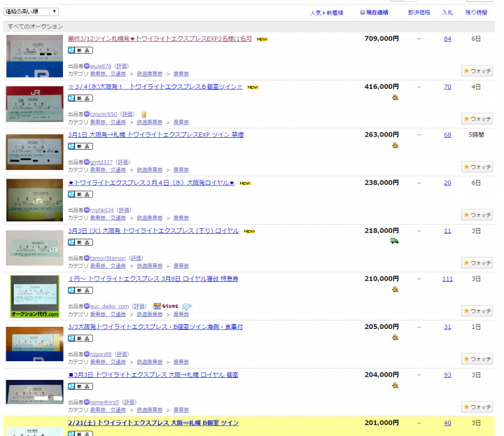Click STORE badge icon for auc_daiko_com

tap(166, 307)
